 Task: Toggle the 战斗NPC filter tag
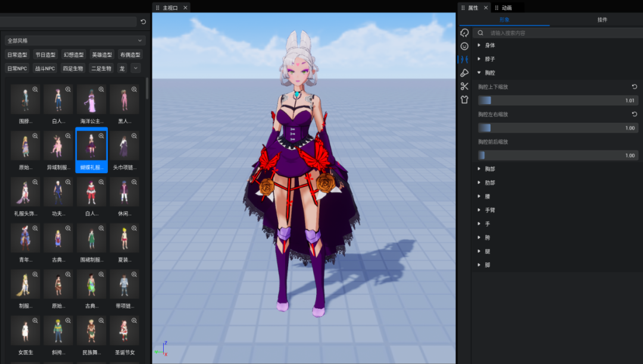(x=45, y=68)
